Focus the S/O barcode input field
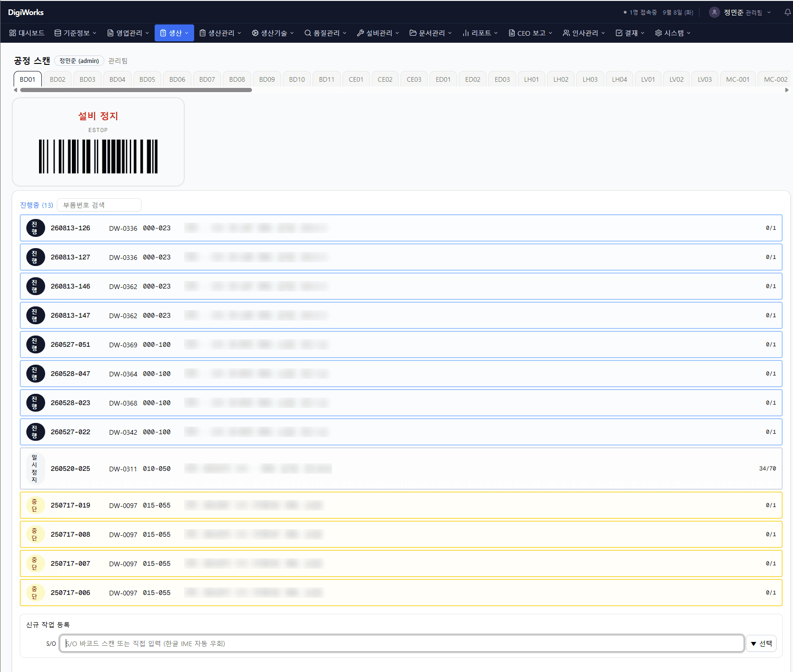The height and width of the screenshot is (672, 793). [x=402, y=643]
